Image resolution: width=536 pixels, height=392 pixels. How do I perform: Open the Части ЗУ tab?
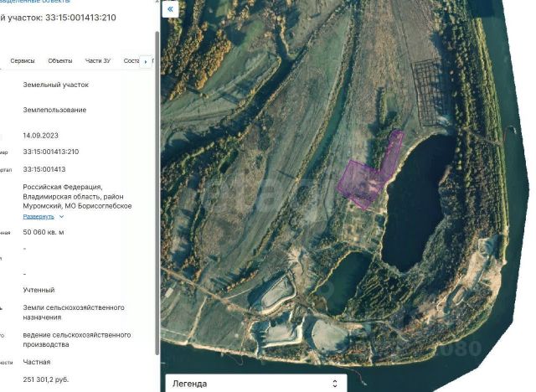click(x=98, y=61)
